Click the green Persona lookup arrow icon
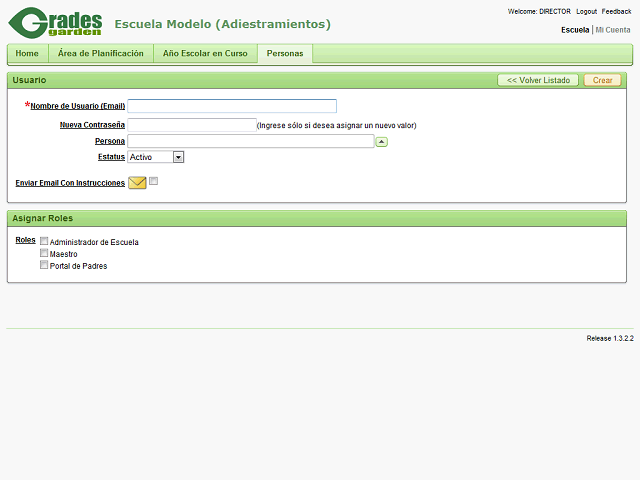Viewport: 640px width, 480px height. point(381,142)
